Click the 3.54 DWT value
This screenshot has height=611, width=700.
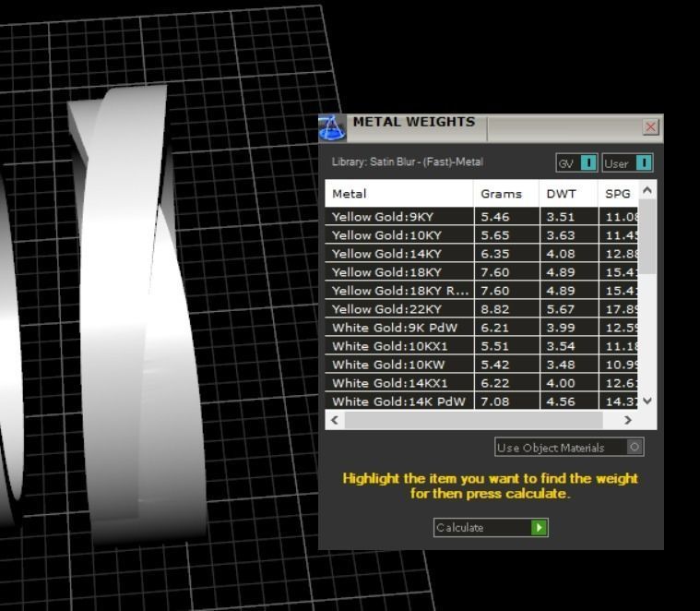560,347
